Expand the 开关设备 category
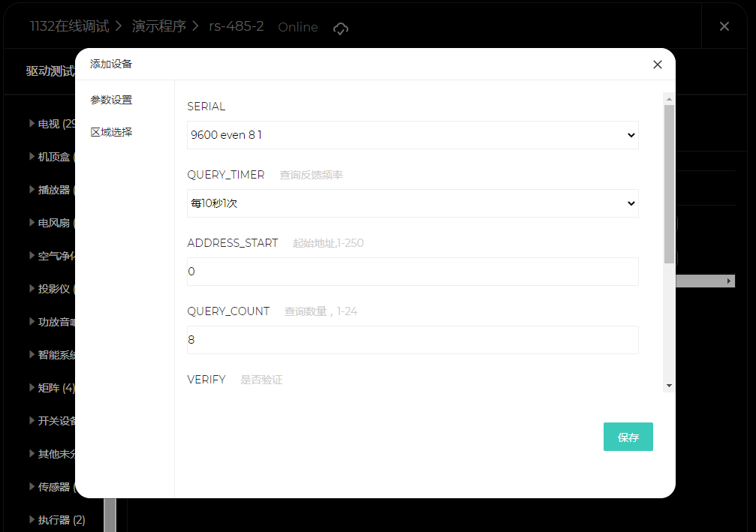 point(52,421)
